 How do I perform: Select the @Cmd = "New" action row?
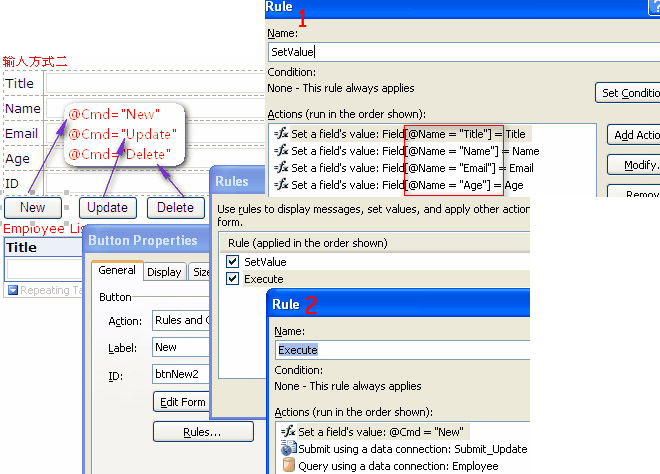pos(375,432)
